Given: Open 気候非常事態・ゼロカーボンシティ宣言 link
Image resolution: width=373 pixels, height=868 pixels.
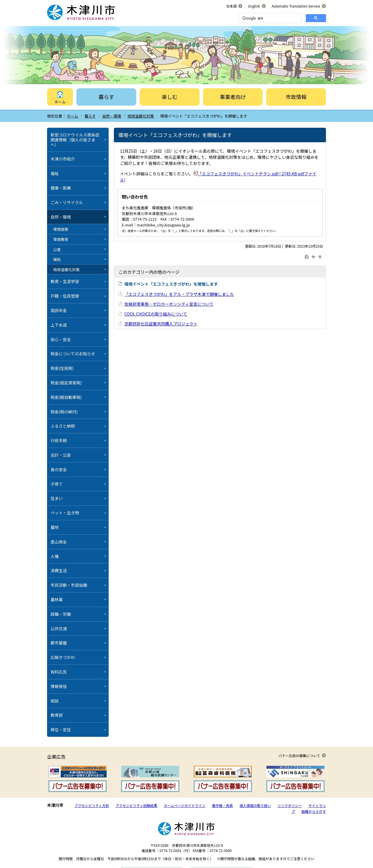Looking at the screenshot, I should click(x=168, y=304).
